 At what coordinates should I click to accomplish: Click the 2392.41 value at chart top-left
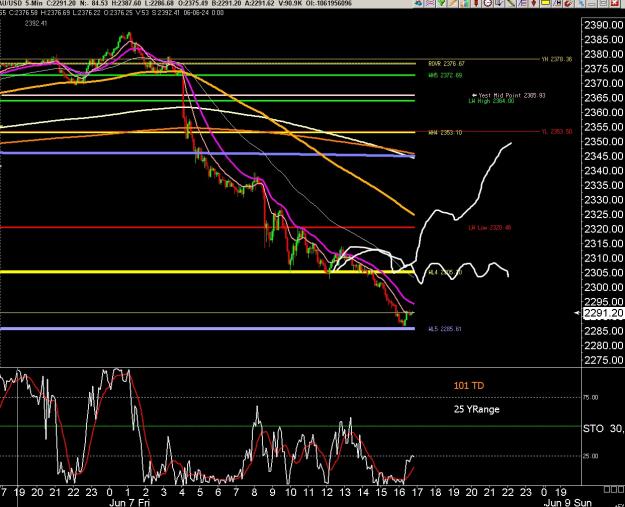(x=36, y=23)
